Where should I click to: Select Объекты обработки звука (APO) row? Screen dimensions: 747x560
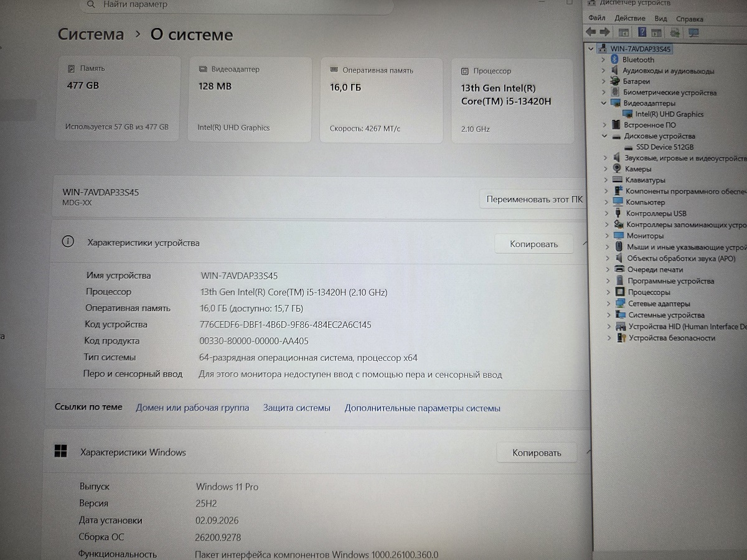pyautogui.click(x=675, y=258)
